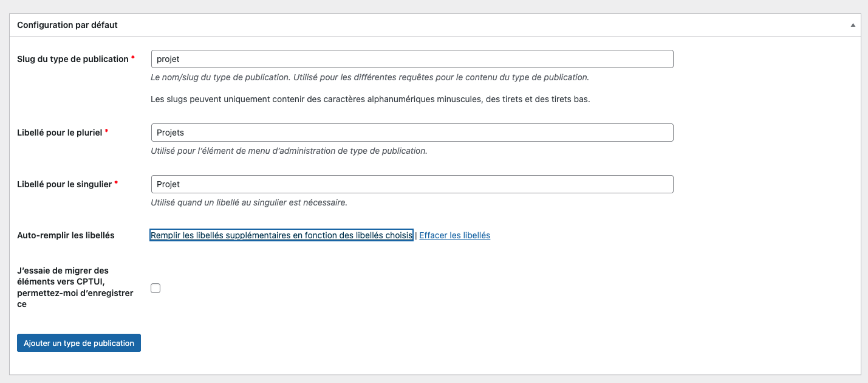The width and height of the screenshot is (868, 383).
Task: Click red asterisk beside the slug label
Action: pos(133,59)
